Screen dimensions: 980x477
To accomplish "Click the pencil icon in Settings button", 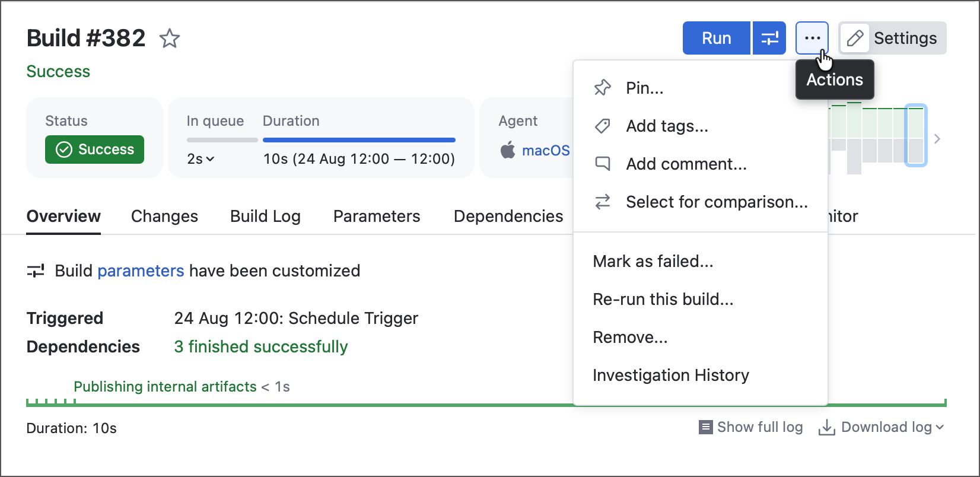I will (x=855, y=39).
